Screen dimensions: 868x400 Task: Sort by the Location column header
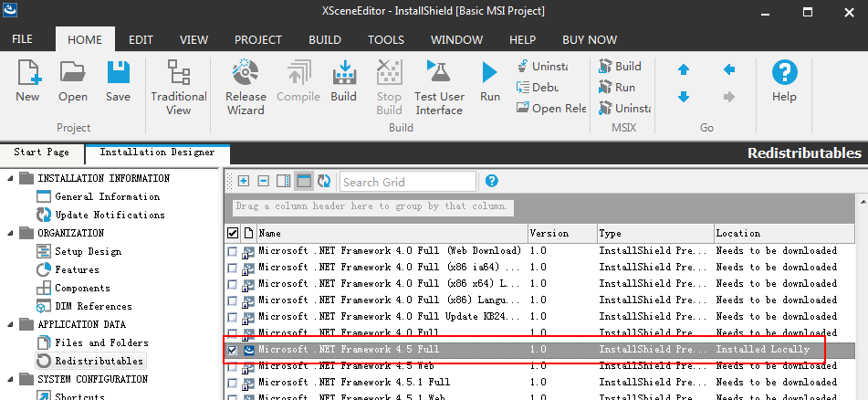pos(785,233)
